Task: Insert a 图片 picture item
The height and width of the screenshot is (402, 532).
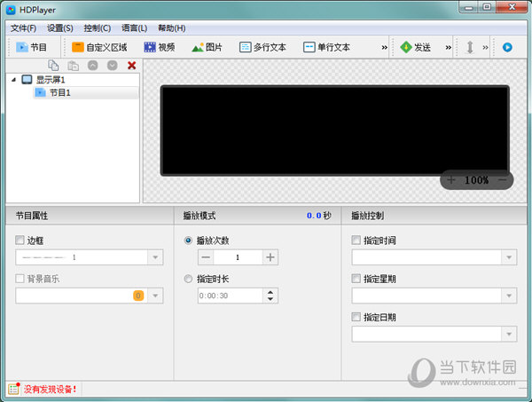Action: [207, 47]
